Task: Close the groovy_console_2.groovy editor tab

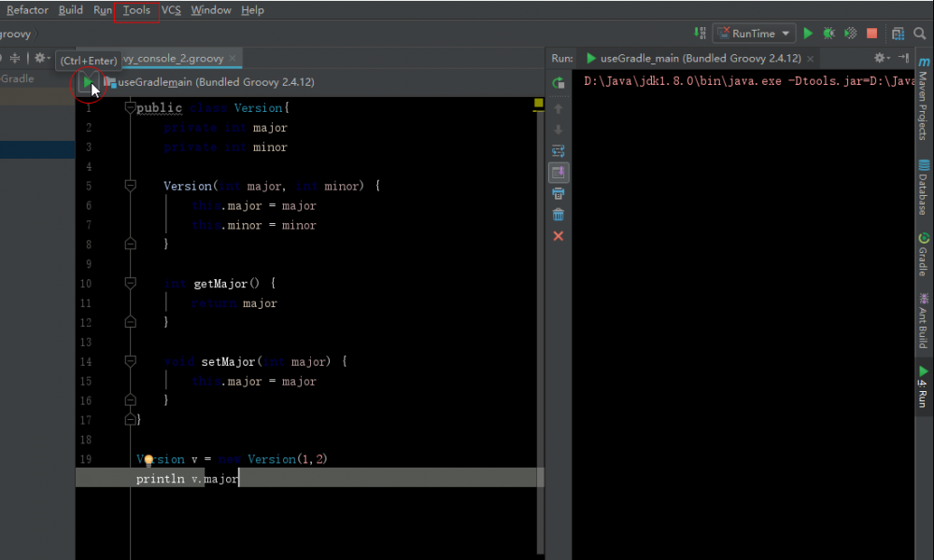Action: [x=233, y=58]
